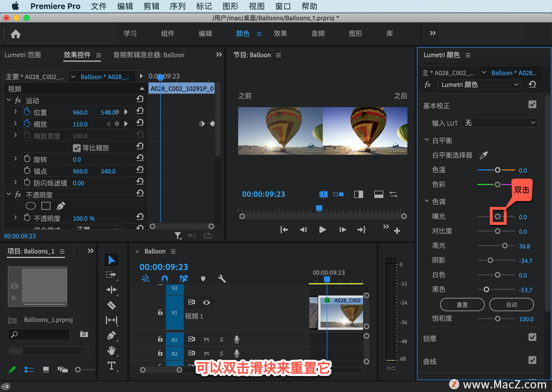Collapse the Motion effect group
This screenshot has width=552, height=392.
click(9, 100)
